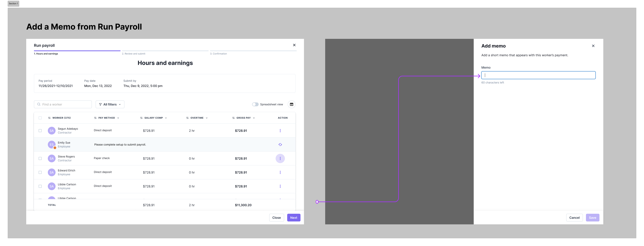Click Cancel in Add memo panel
This screenshot has height=246, width=644.
(x=574, y=217)
